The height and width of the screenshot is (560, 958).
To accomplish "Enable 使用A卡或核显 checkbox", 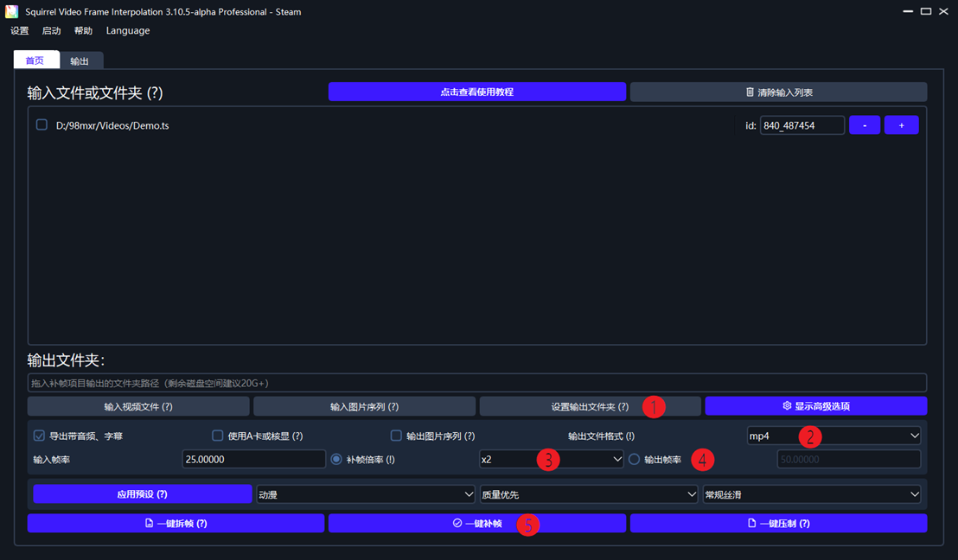I will coord(218,436).
